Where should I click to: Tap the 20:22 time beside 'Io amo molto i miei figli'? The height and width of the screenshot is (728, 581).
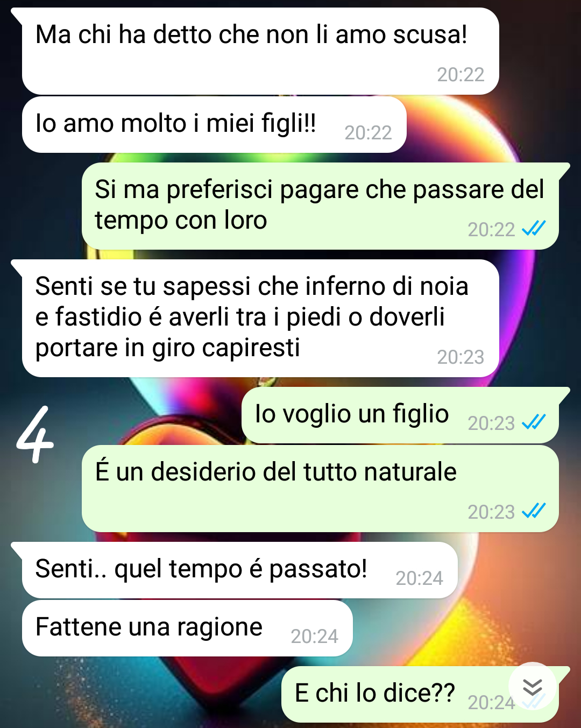(368, 133)
